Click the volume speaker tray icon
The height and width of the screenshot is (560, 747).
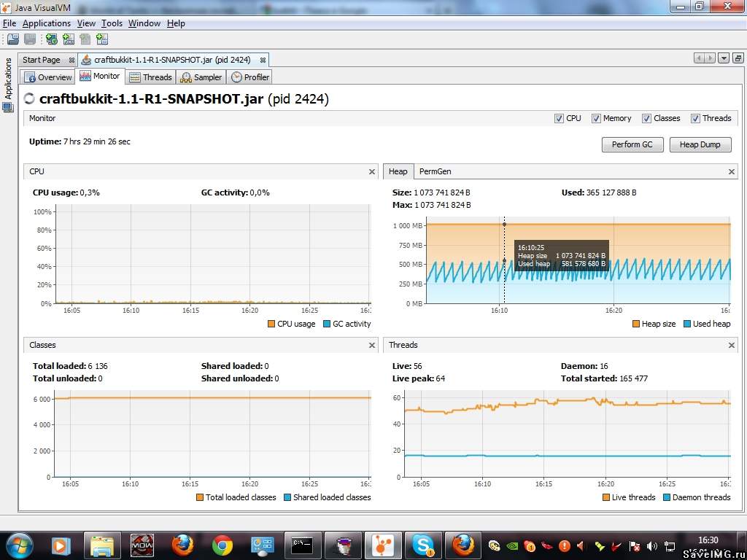point(652,546)
